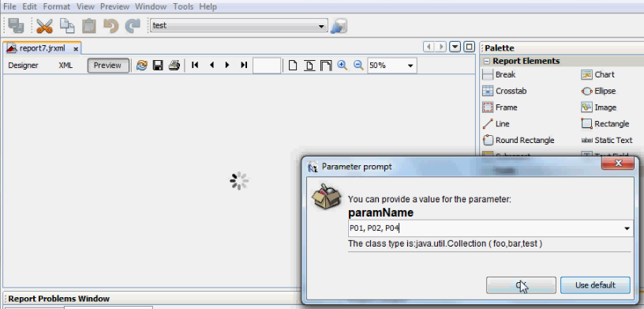Close the report7.jrxml tab

point(76,48)
